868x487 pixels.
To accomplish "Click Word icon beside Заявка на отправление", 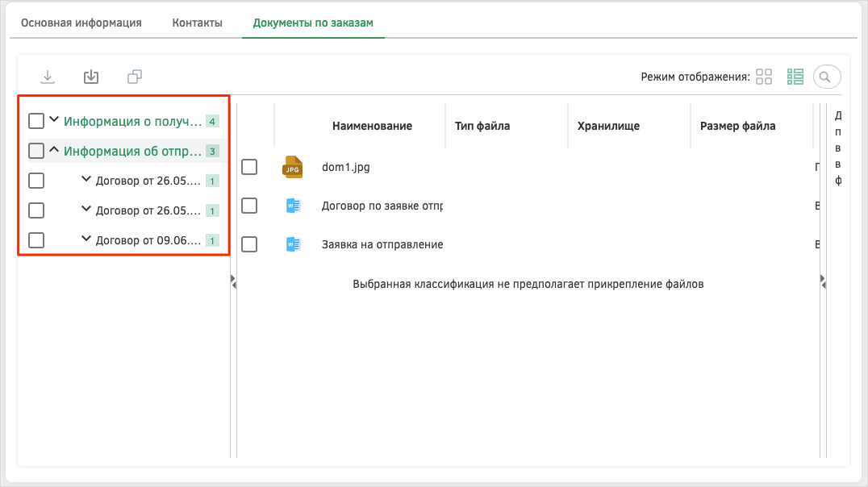I will point(294,244).
